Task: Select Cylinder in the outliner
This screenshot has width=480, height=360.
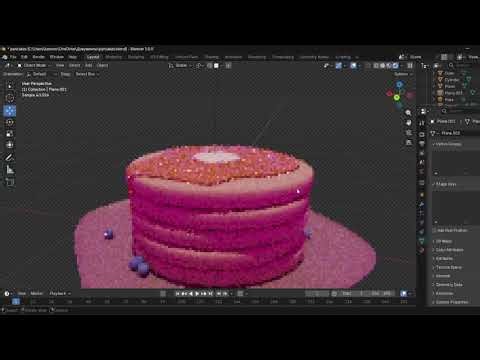Action: [452, 80]
